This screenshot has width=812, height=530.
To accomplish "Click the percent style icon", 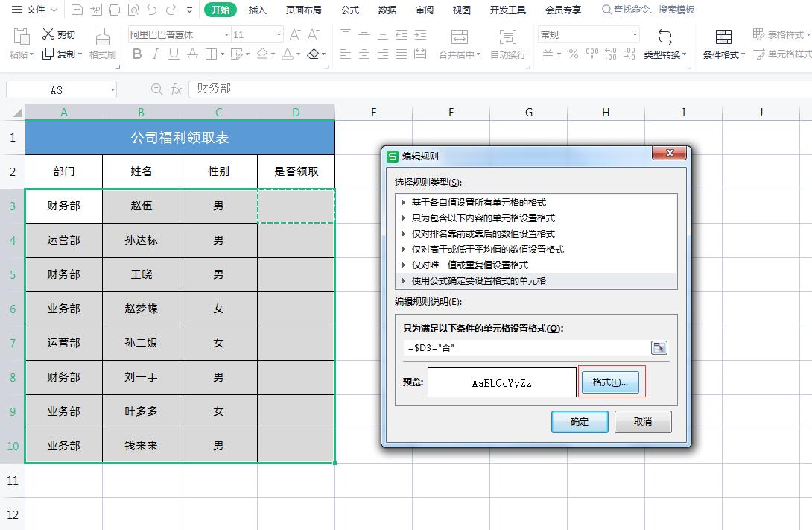I will coord(574,54).
